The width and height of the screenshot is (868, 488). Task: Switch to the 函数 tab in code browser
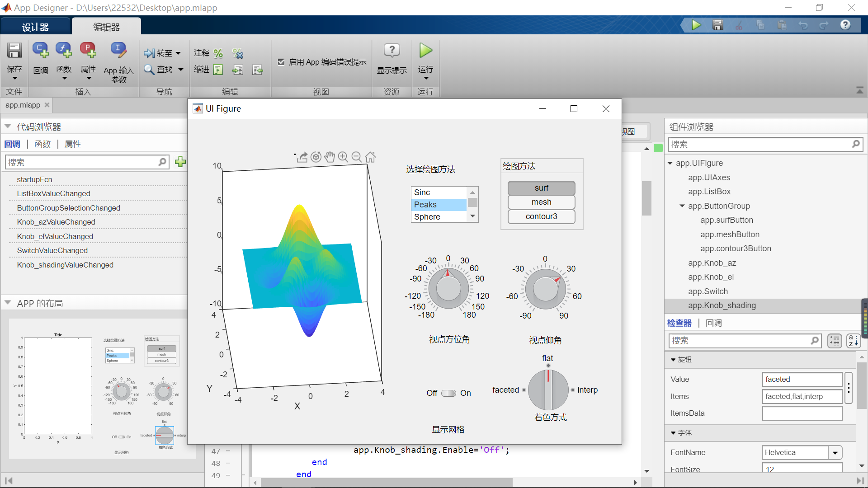point(42,144)
